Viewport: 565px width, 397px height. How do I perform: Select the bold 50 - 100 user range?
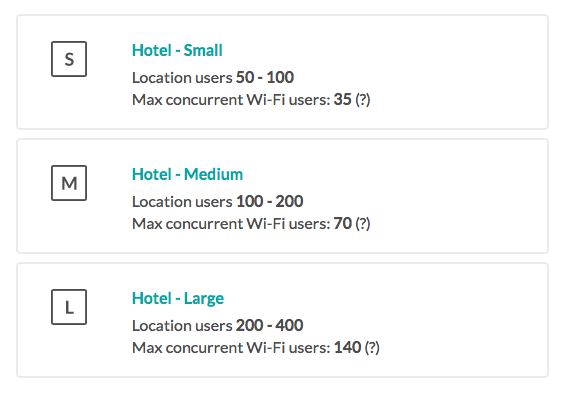click(x=265, y=77)
